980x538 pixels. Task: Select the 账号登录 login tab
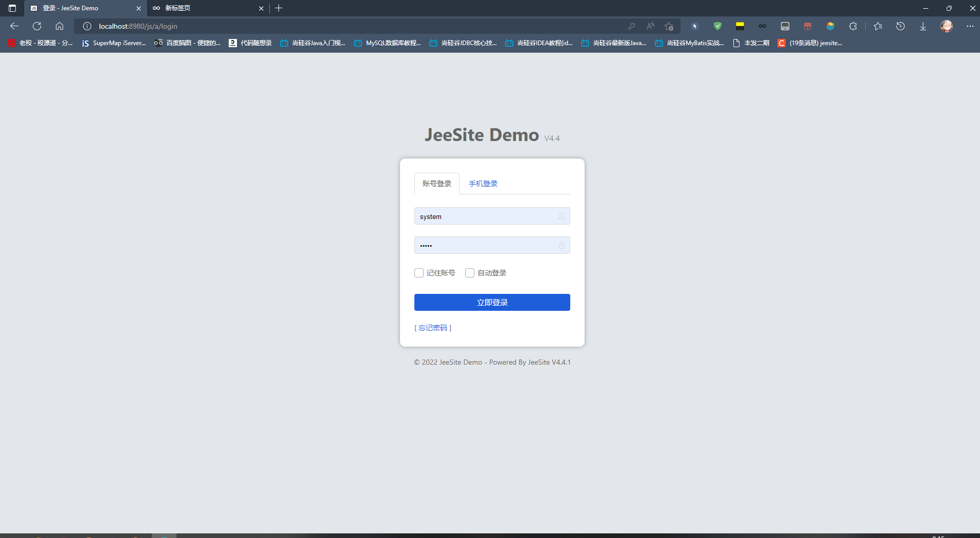tap(437, 184)
